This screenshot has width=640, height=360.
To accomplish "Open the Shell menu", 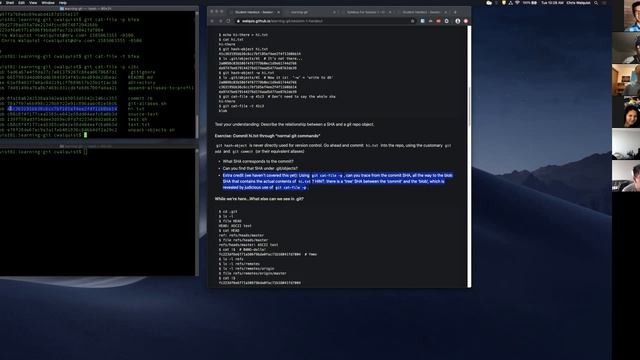I will coord(10,2).
